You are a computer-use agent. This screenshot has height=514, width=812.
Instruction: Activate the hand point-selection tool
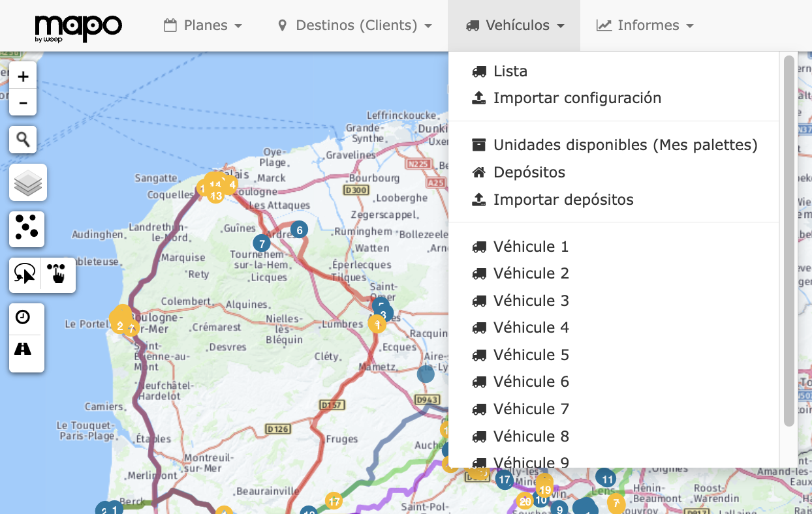[x=59, y=275]
